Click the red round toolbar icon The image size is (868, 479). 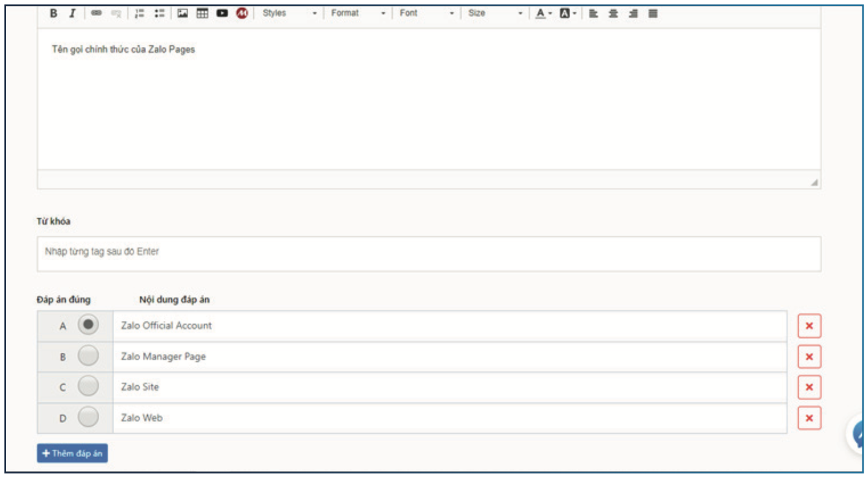click(x=242, y=13)
